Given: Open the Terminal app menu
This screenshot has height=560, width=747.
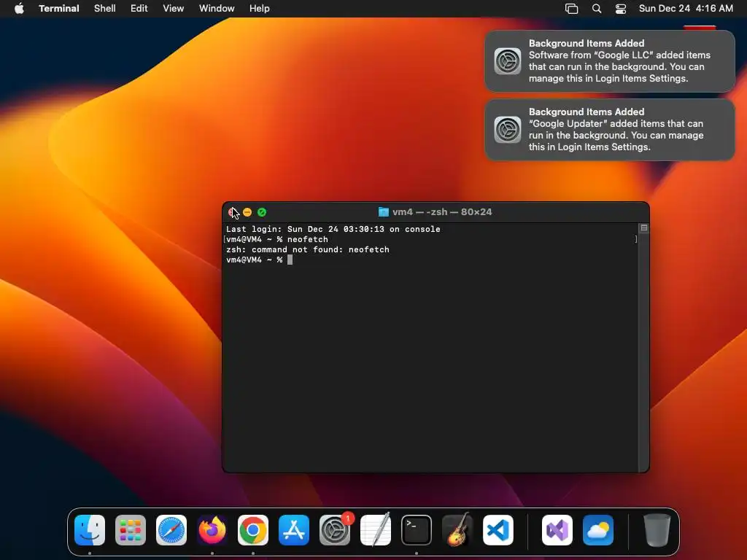Looking at the screenshot, I should pos(59,9).
